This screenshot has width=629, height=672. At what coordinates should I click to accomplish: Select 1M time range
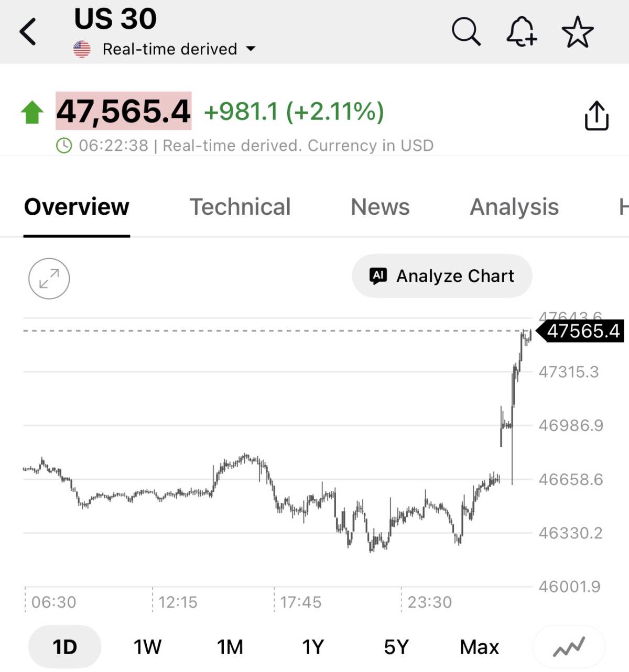tap(230, 647)
